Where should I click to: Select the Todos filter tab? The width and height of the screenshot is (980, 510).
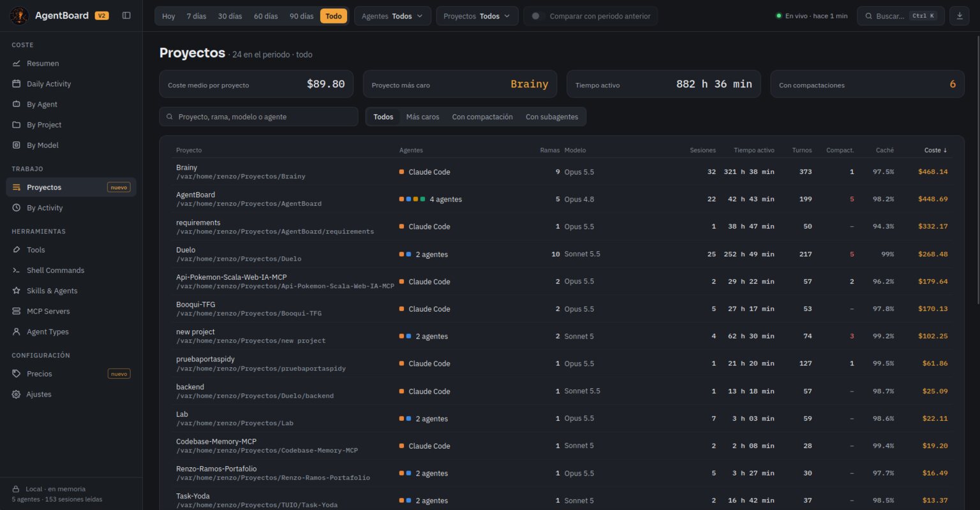click(383, 117)
